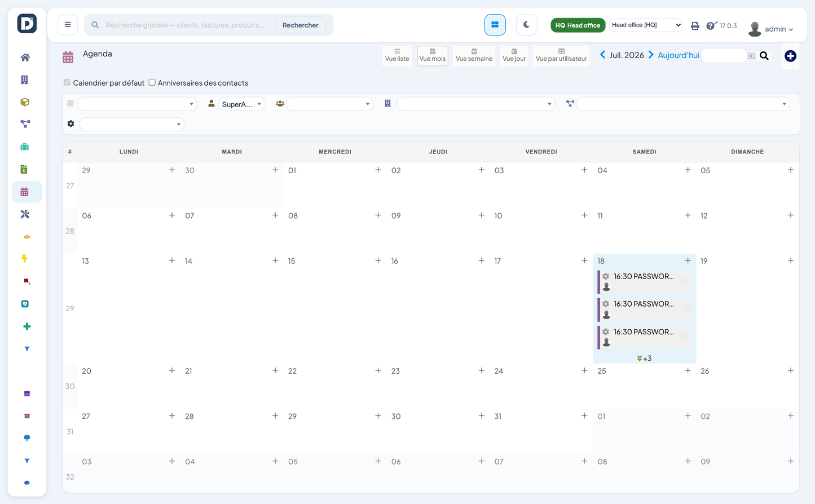Click the Aujourd'hui link
The width and height of the screenshot is (815, 504).
click(x=679, y=55)
